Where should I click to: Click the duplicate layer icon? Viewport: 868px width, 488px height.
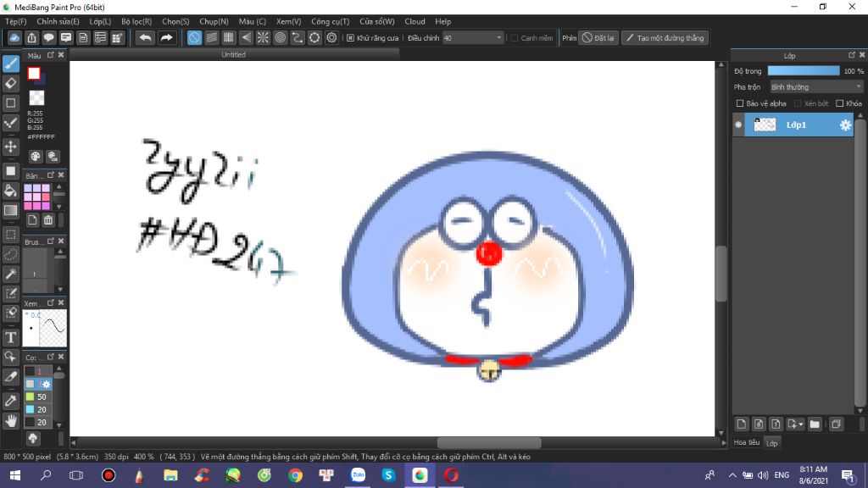point(836,424)
